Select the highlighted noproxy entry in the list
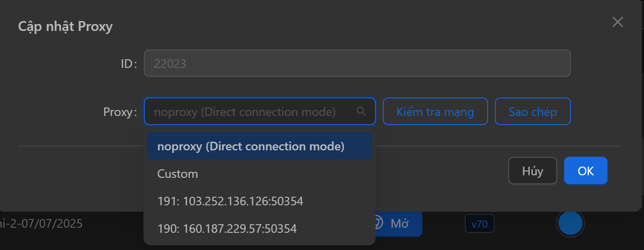The width and height of the screenshot is (644, 250). [250, 146]
